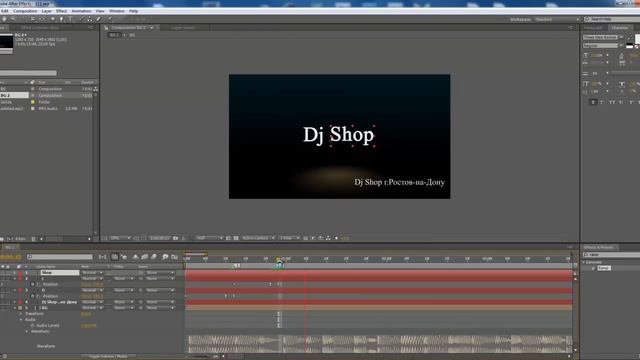Switch to Effects & Presets panel tab
The width and height of the screenshot is (640, 360).
coord(598,247)
